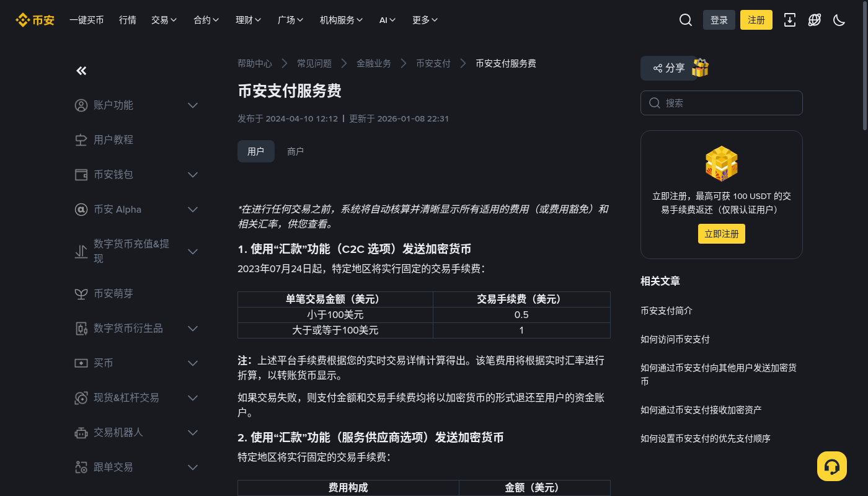Screen dimensions: 868x496
Task: Click the yellow 注册 button in header
Action: pyautogui.click(x=756, y=20)
